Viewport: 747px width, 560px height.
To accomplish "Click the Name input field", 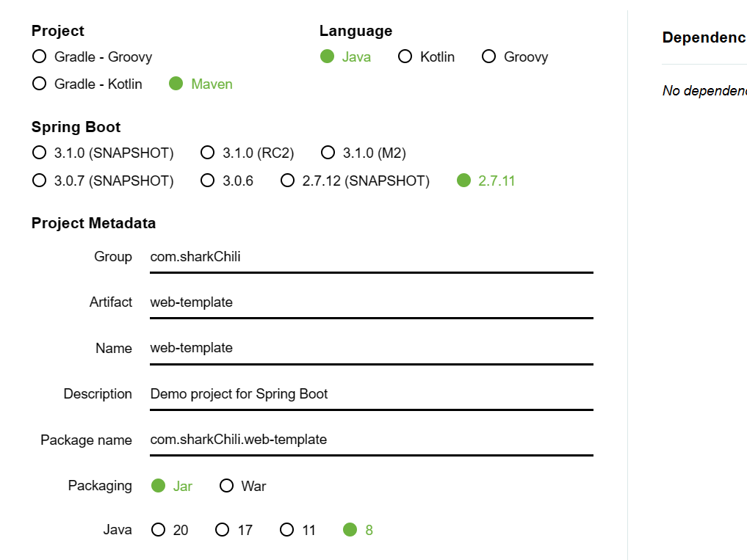I will coord(371,348).
